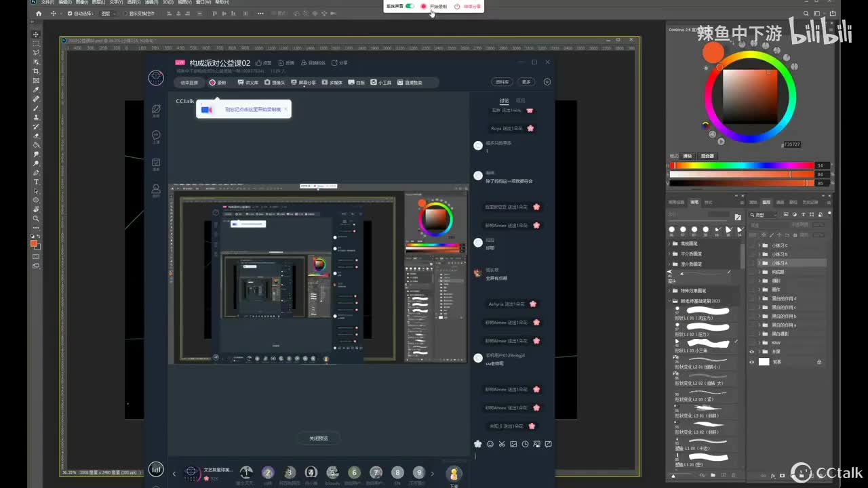
Task: Open the 文件 menu in Photoshop
Action: point(47,2)
